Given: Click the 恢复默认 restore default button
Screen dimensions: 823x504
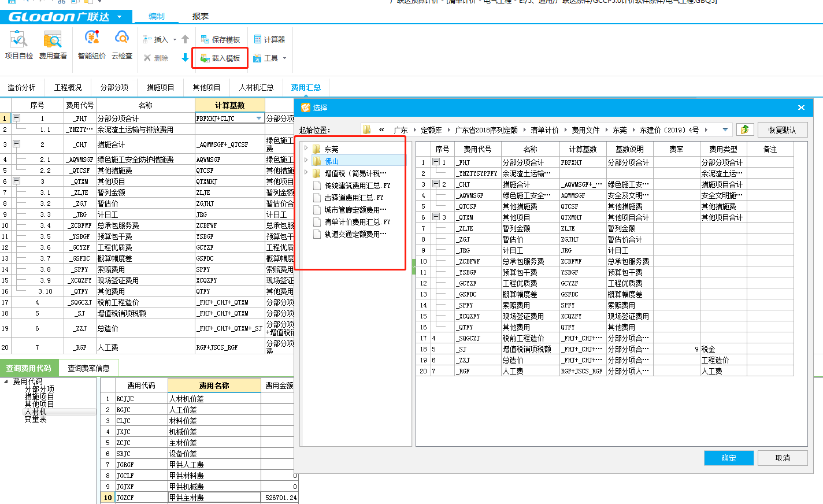Looking at the screenshot, I should click(782, 130).
